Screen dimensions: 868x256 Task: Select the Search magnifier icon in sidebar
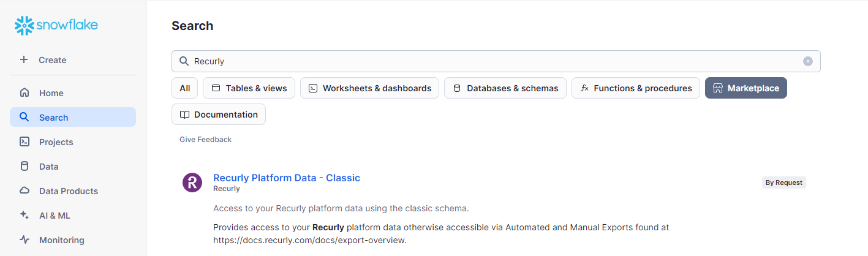click(x=25, y=117)
